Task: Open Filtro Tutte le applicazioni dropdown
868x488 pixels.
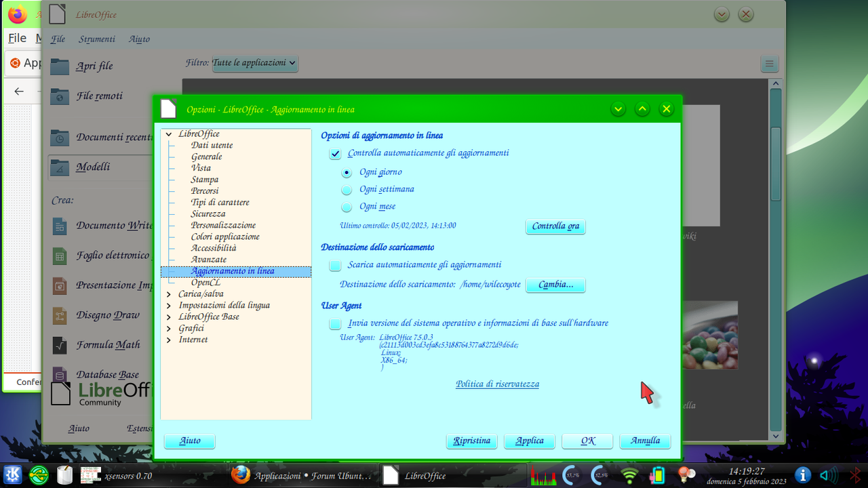Action: pyautogui.click(x=255, y=63)
